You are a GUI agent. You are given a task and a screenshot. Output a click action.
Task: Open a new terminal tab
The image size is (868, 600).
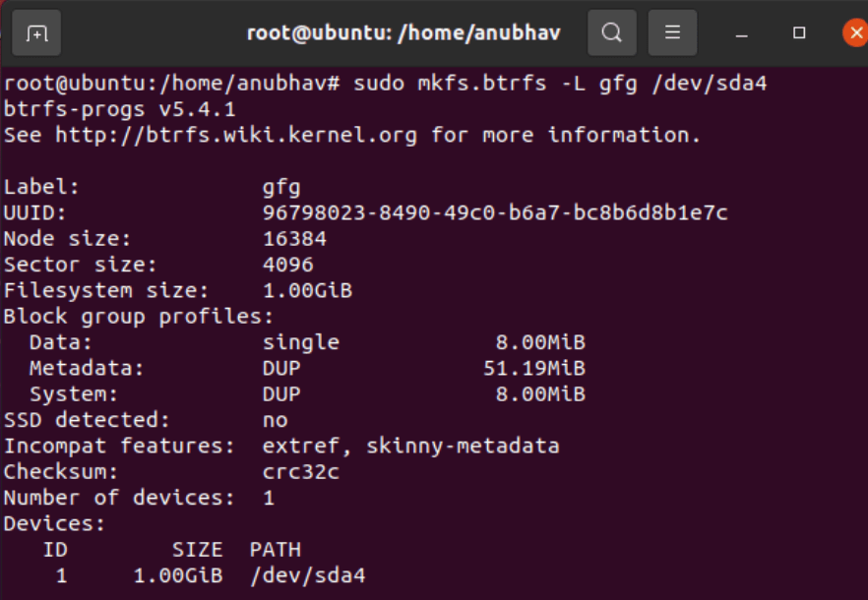[35, 32]
